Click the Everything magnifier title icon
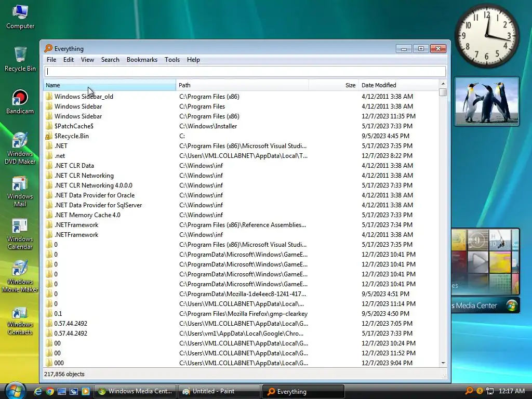Image resolution: width=532 pixels, height=399 pixels. pyautogui.click(x=48, y=48)
